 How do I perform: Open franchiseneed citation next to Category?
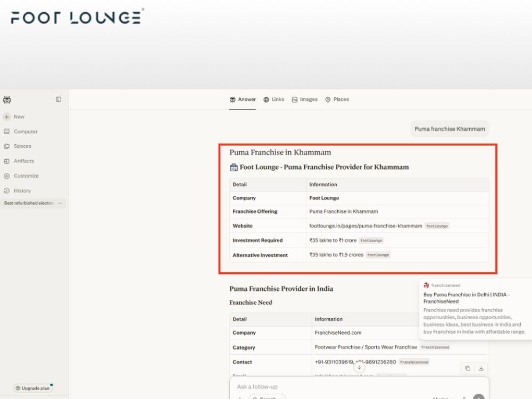coord(435,347)
